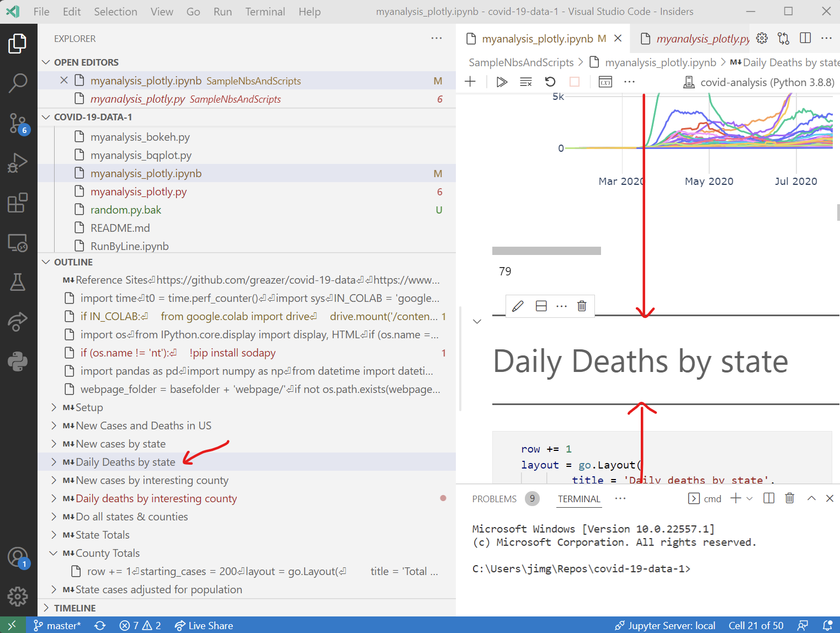Restart the notebook kernel

pos(550,82)
